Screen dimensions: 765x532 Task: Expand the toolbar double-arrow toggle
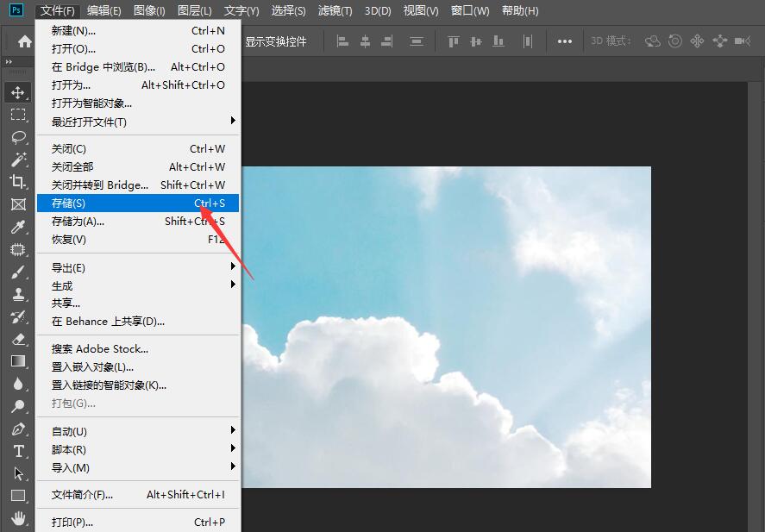click(9, 62)
